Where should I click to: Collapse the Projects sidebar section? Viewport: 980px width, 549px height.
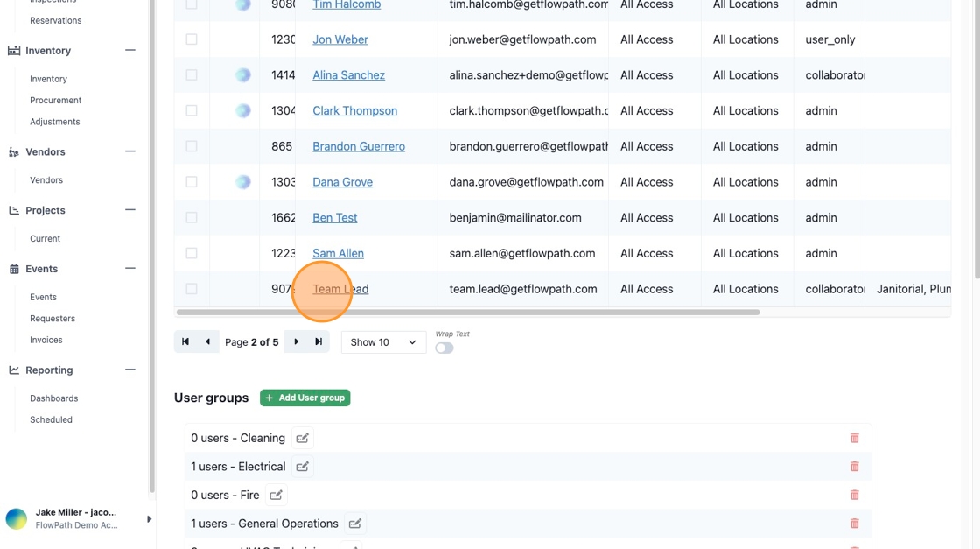point(130,209)
